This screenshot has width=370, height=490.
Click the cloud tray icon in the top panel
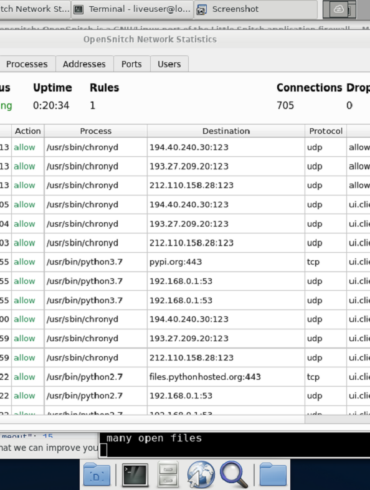click(339, 9)
